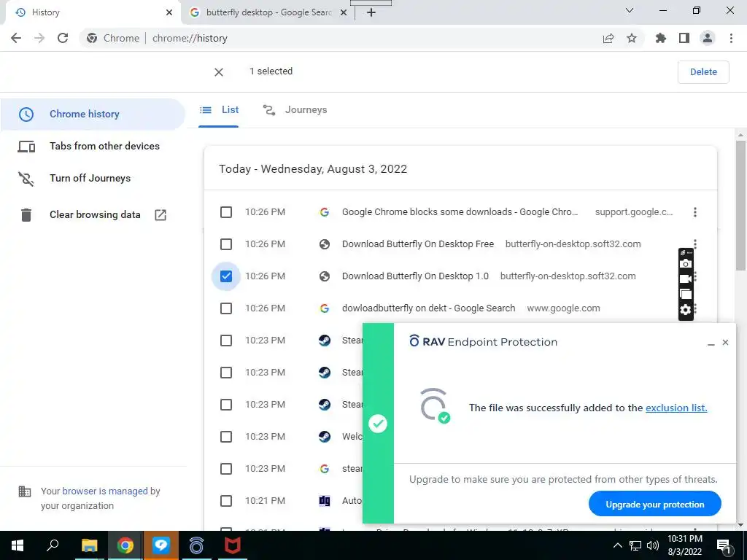Click the volume speaker tray icon
This screenshot has width=747, height=560.
pyautogui.click(x=653, y=545)
